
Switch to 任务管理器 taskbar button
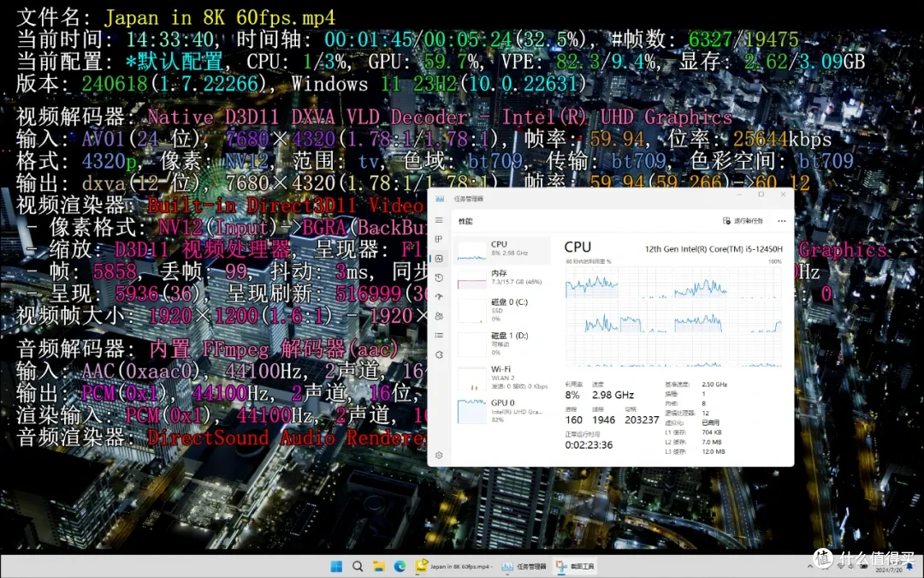point(524,566)
